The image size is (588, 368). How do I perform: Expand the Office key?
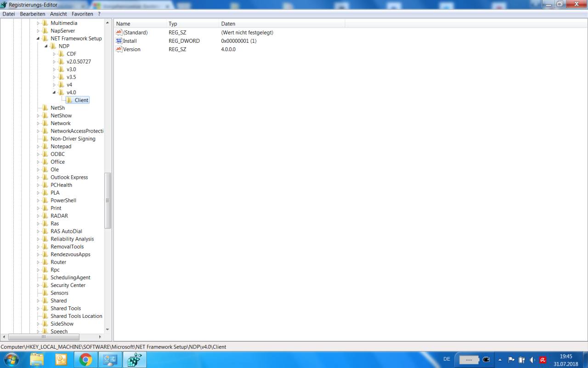39,162
